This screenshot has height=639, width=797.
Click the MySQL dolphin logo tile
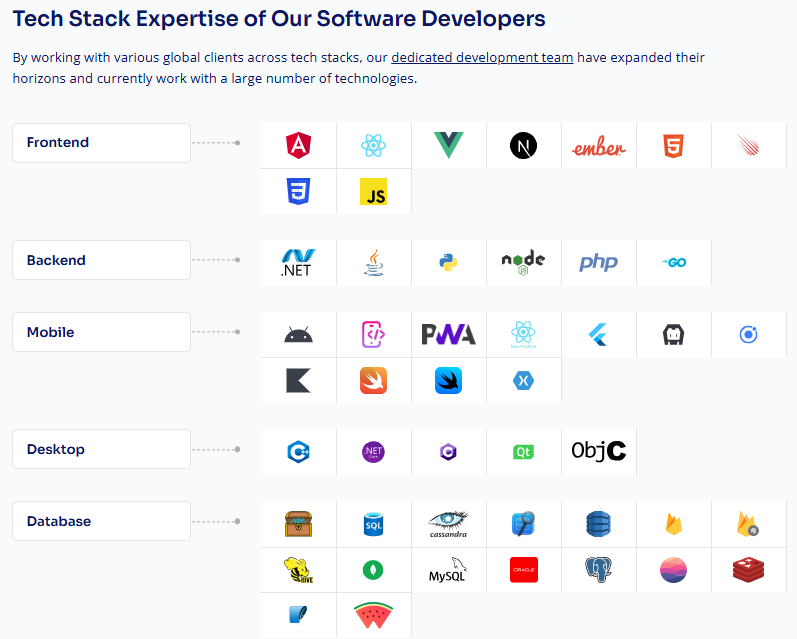click(x=448, y=570)
